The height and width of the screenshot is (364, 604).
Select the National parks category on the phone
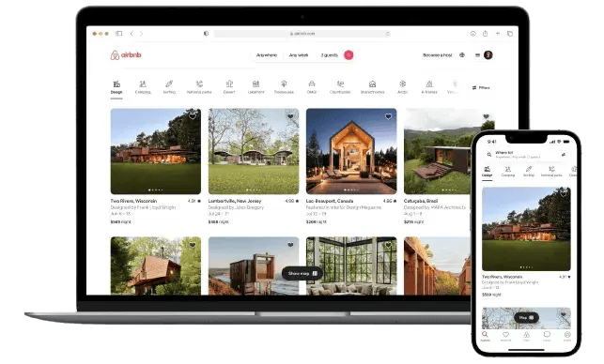(x=551, y=172)
